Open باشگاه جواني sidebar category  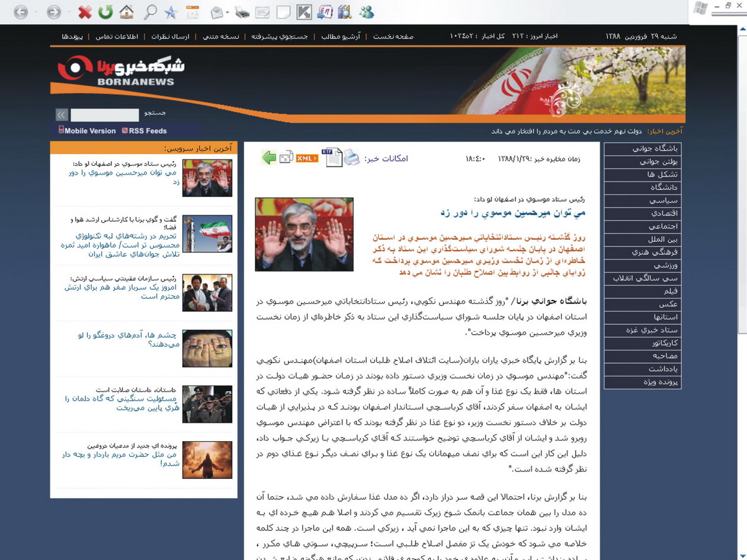642,149
